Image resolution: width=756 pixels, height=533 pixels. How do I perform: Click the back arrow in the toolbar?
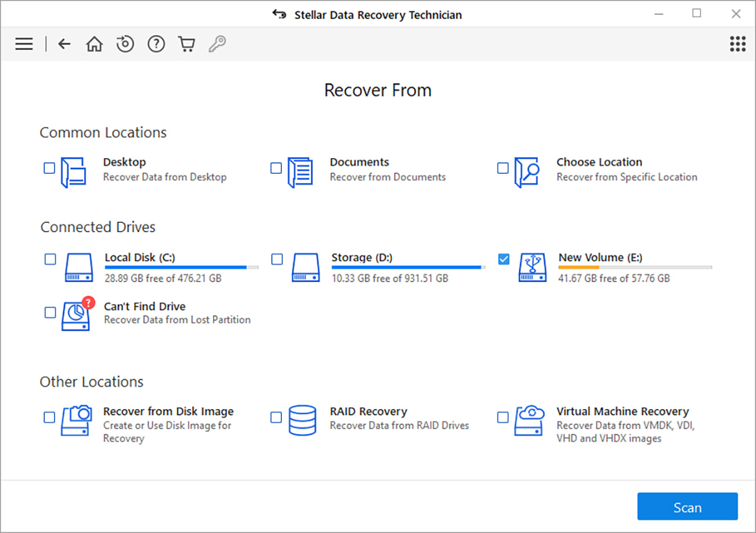[64, 43]
